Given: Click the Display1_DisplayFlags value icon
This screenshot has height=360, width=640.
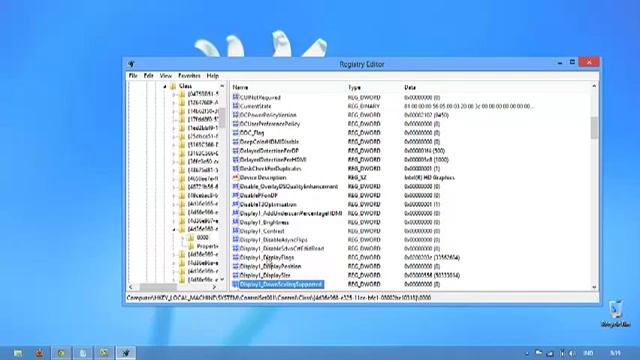Looking at the screenshot, I should (236, 258).
